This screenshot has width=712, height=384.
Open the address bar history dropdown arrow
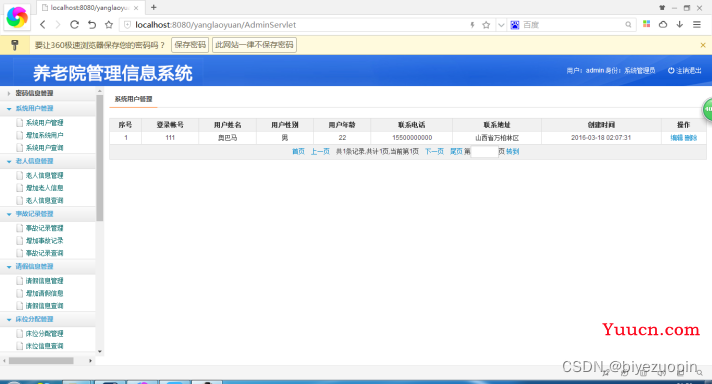coord(501,25)
